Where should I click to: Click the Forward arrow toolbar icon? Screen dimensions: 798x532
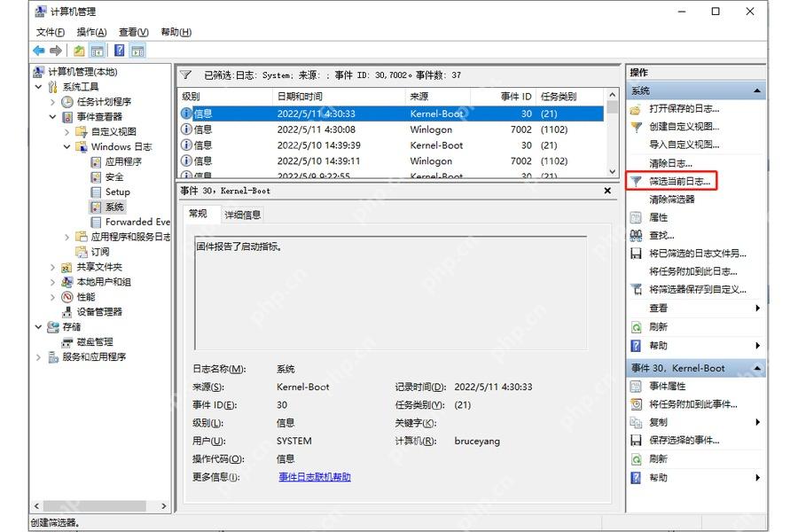click(56, 51)
